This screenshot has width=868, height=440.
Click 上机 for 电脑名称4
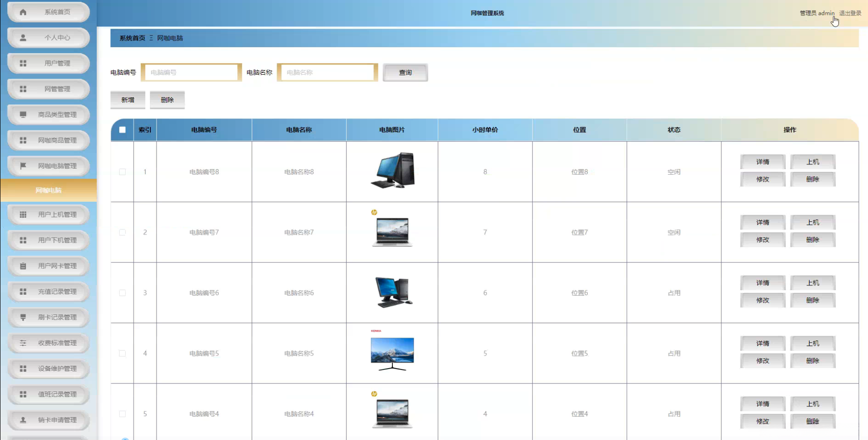click(x=813, y=404)
